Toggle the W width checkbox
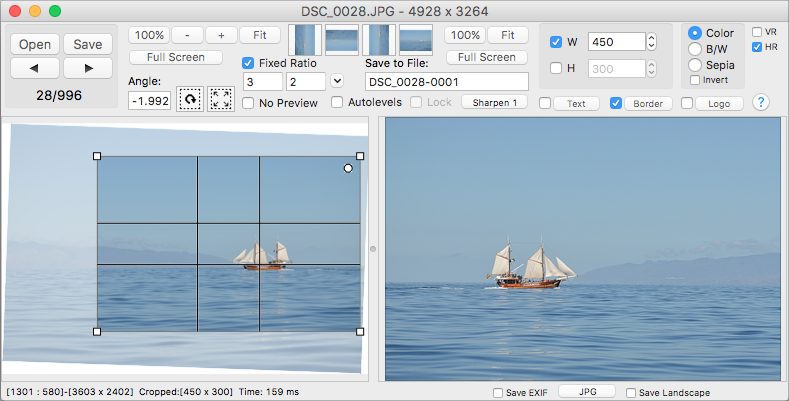Viewport: 789px width, 401px height. 556,42
